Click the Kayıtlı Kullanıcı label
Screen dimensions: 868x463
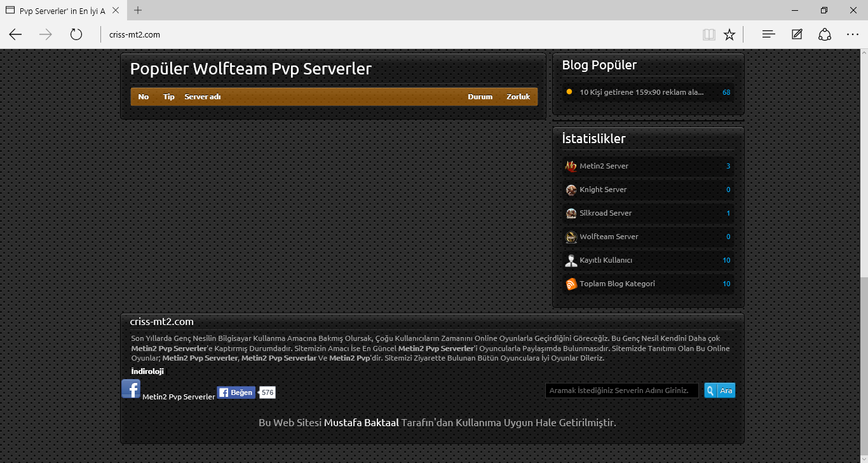pos(606,260)
